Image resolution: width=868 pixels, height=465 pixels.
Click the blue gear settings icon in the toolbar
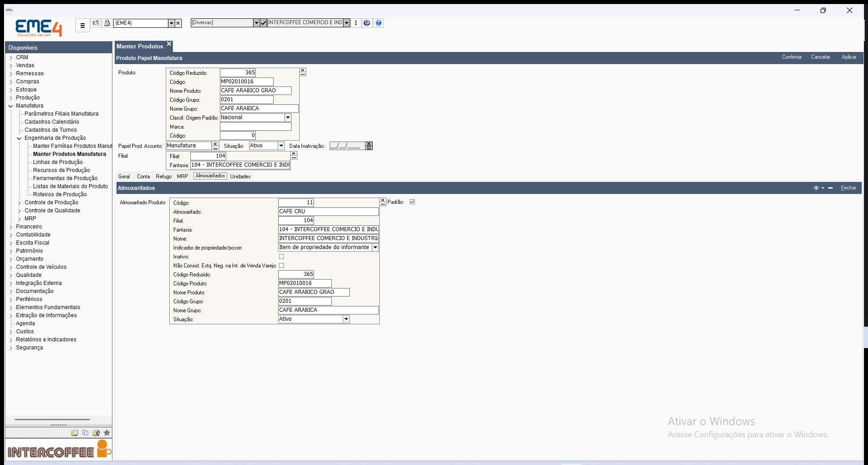point(367,23)
